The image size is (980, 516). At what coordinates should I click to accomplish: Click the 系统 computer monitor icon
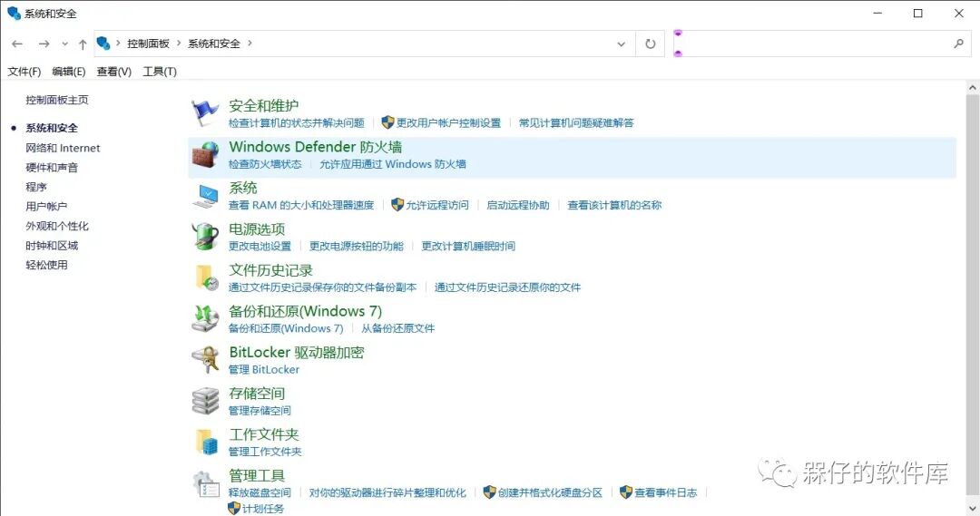pyautogui.click(x=205, y=196)
